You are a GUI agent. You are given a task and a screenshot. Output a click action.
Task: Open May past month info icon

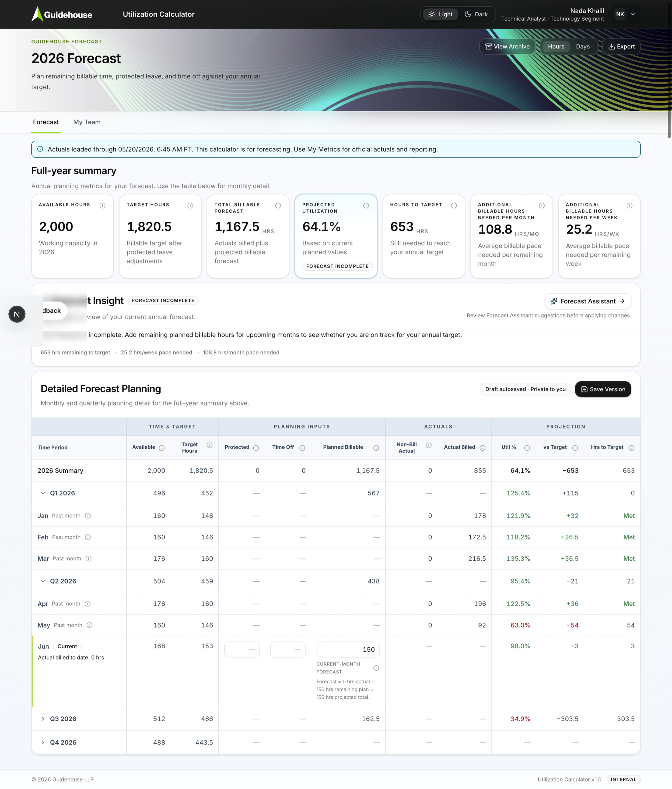click(x=90, y=625)
